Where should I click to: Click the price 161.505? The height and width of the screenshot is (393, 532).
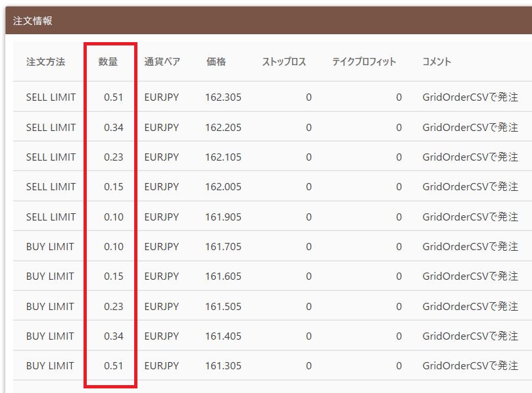(x=223, y=306)
